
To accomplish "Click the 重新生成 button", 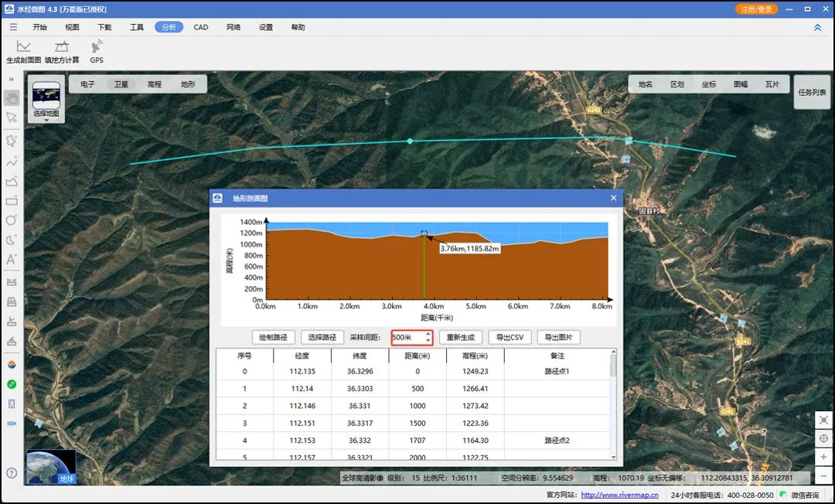I will [461, 337].
